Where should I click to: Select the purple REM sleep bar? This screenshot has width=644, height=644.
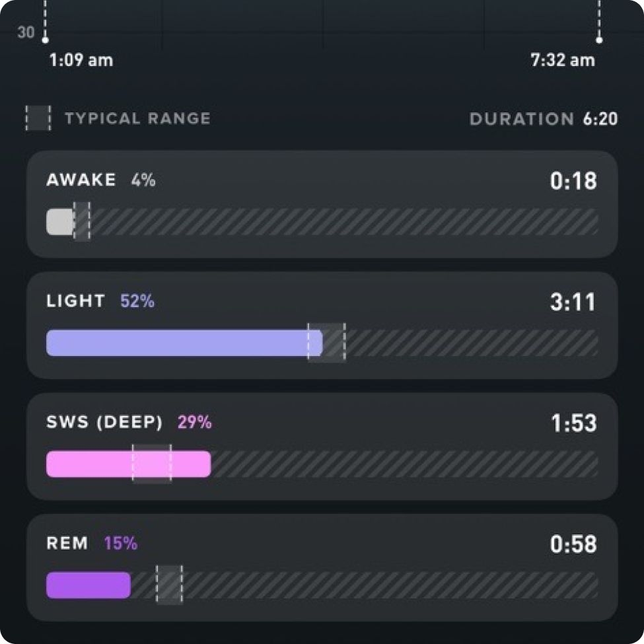tap(89, 585)
